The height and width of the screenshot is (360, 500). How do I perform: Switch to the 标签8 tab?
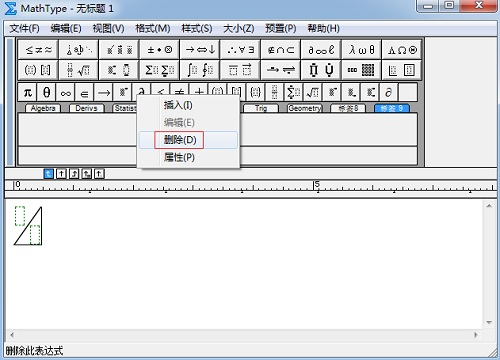348,108
